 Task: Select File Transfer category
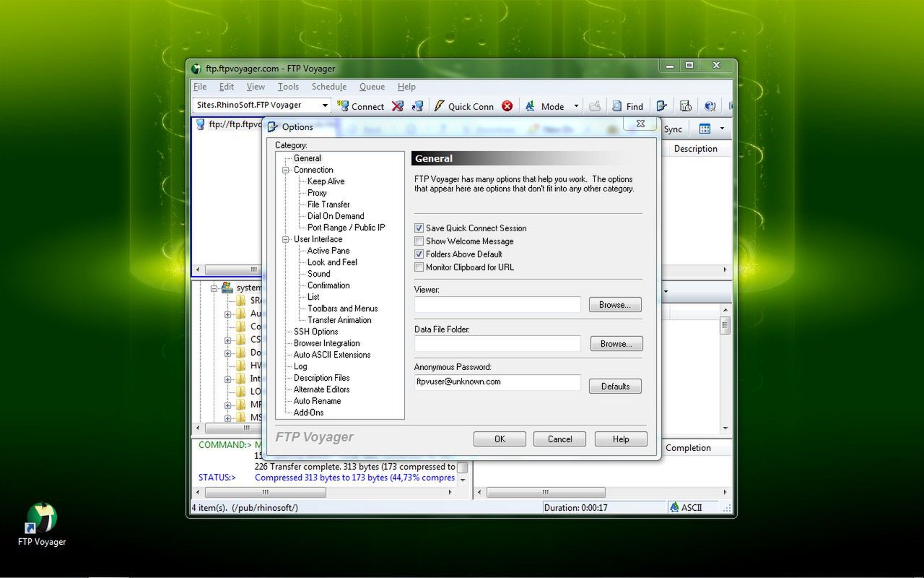pyautogui.click(x=328, y=204)
